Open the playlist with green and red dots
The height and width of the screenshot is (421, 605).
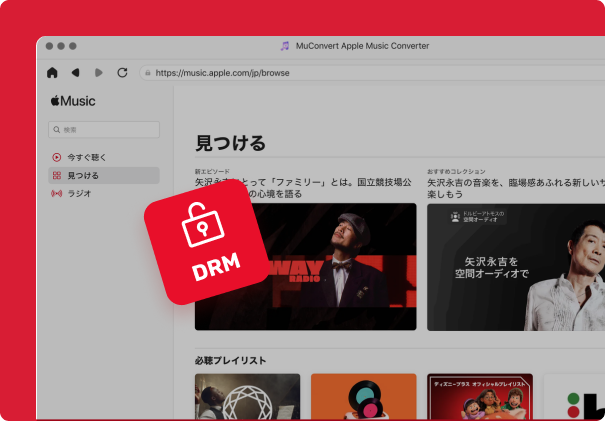coord(575,396)
